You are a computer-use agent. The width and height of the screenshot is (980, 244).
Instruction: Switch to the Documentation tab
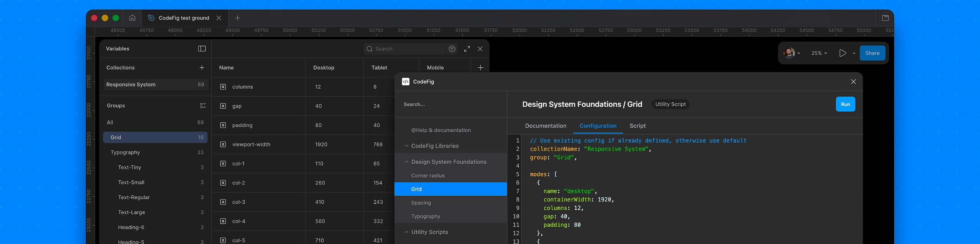[x=546, y=126]
